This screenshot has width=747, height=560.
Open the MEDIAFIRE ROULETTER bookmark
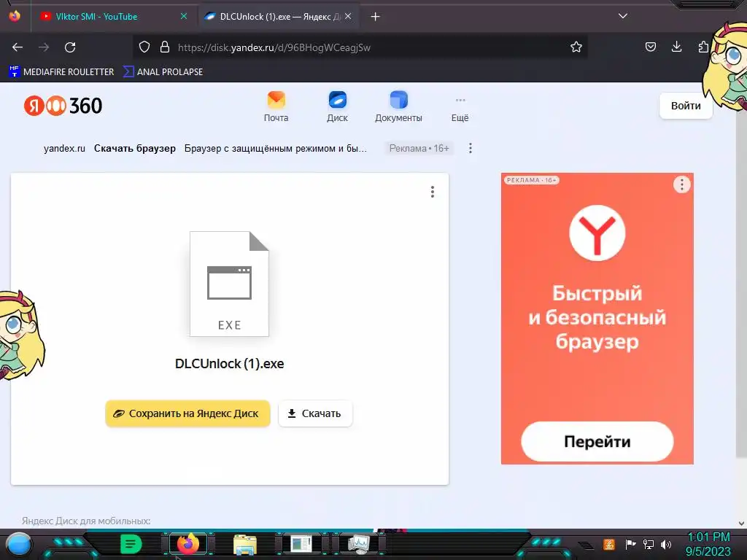point(61,72)
